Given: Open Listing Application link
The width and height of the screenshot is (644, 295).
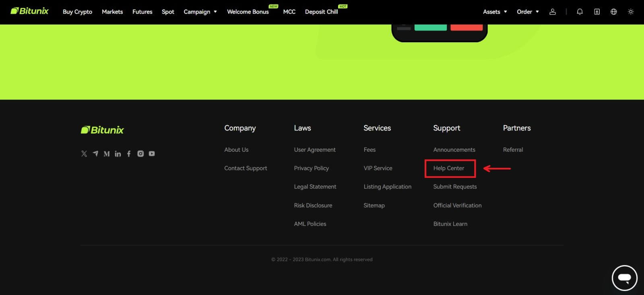Looking at the screenshot, I should 388,187.
